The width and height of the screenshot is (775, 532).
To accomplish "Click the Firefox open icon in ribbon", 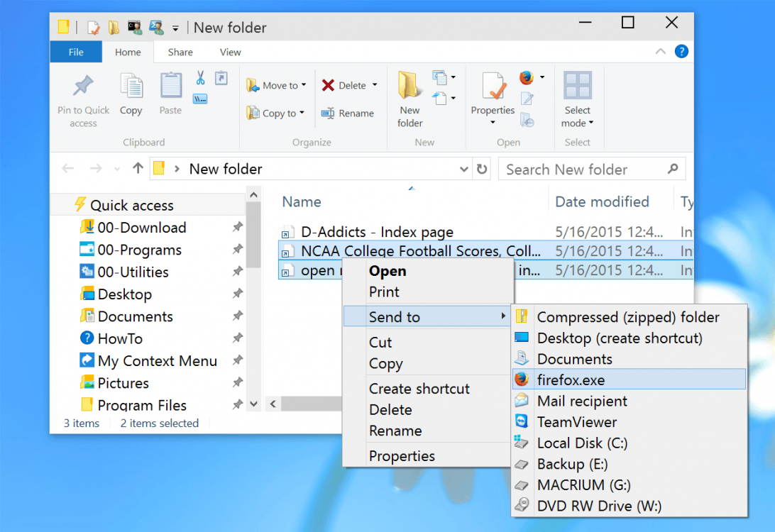I will [x=527, y=77].
